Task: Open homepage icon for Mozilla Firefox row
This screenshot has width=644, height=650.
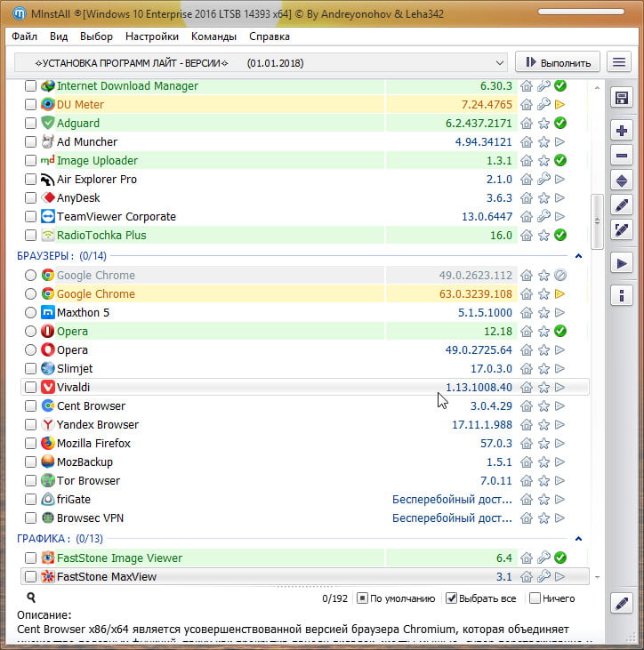Action: [527, 444]
